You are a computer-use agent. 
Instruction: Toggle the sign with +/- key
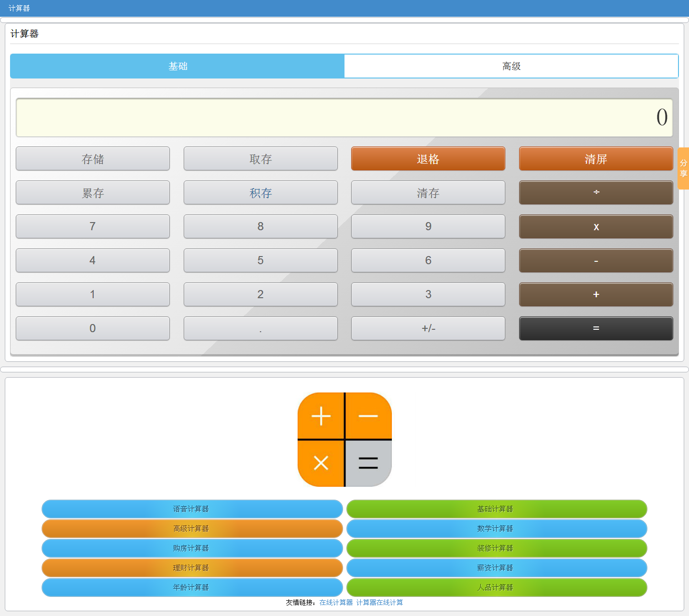[x=428, y=328]
